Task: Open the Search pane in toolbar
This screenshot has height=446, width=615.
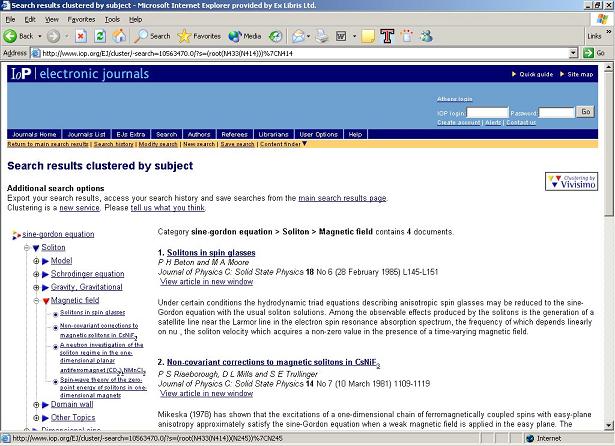Action: coord(153,36)
